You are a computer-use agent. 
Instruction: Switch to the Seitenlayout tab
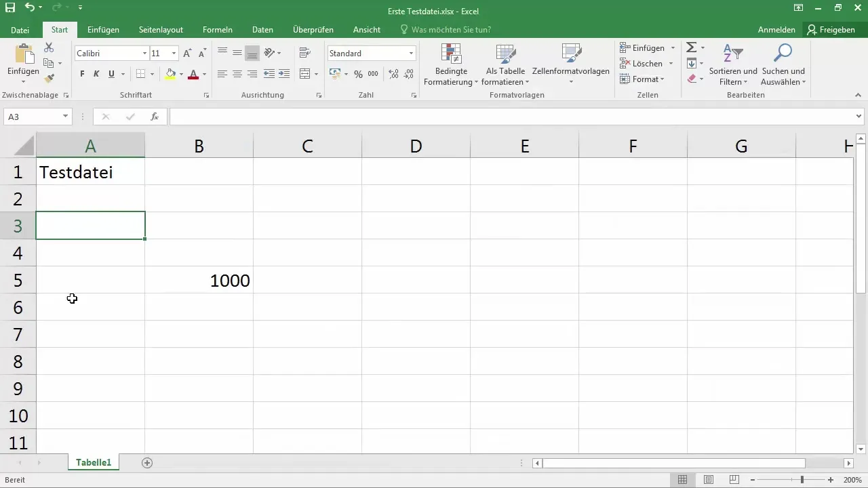point(161,30)
